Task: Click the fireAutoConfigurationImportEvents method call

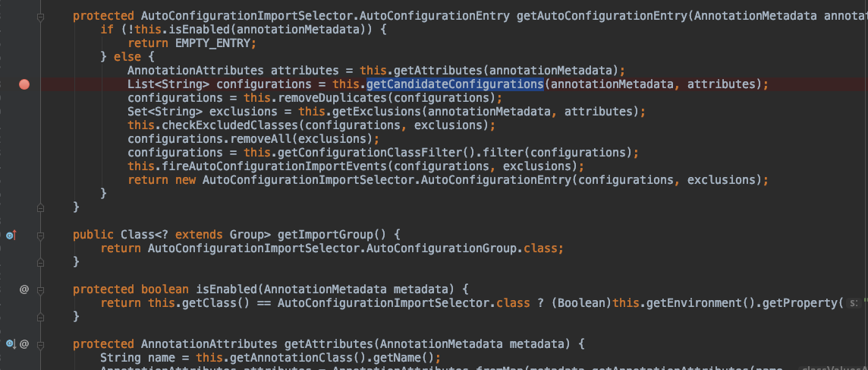Action: pos(274,166)
